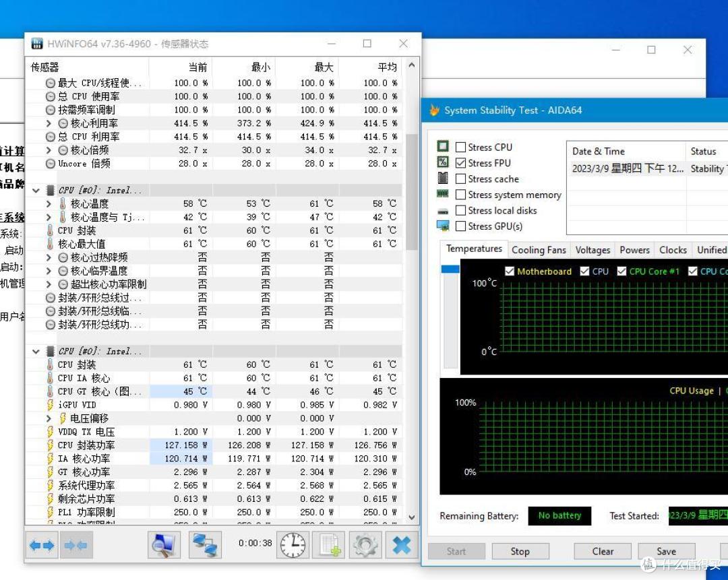Click the cache chip icon beside Stress cache
The width and height of the screenshot is (728, 580).
pos(443,178)
